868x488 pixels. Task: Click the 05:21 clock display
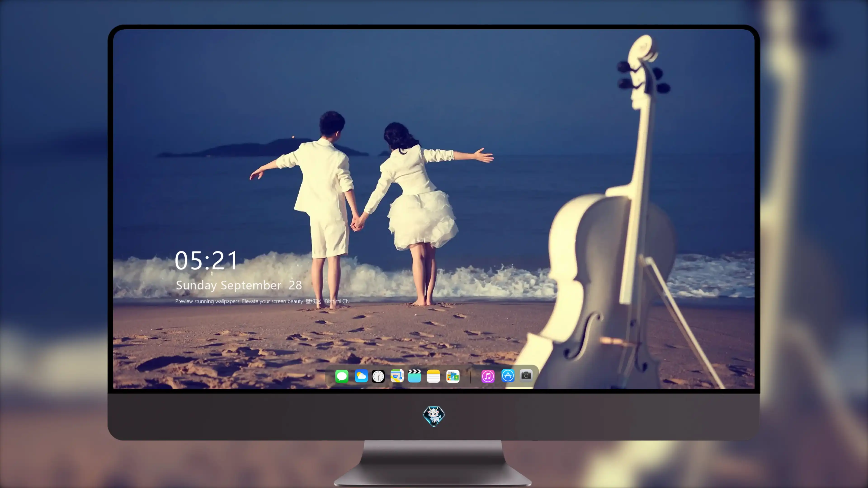click(206, 260)
